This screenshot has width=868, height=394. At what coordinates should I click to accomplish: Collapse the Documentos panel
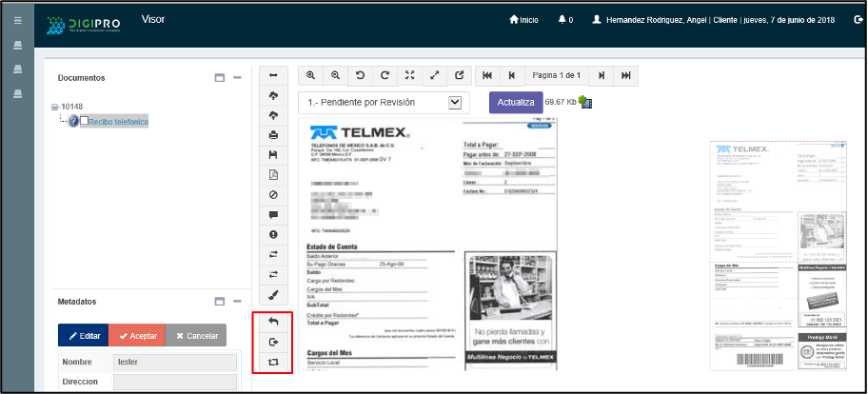click(237, 77)
